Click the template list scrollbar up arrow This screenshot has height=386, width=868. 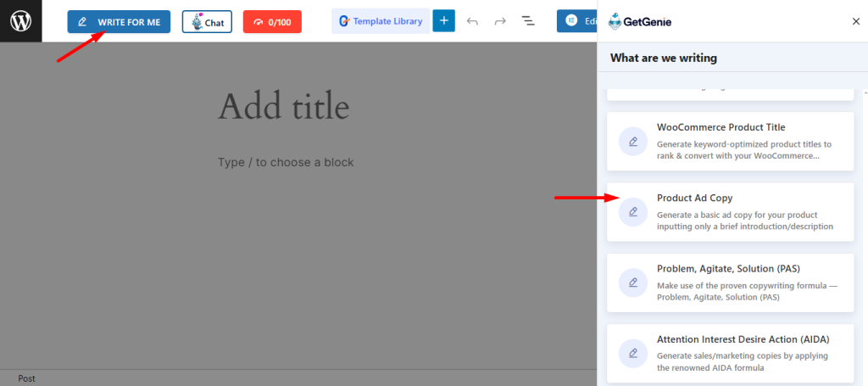863,90
